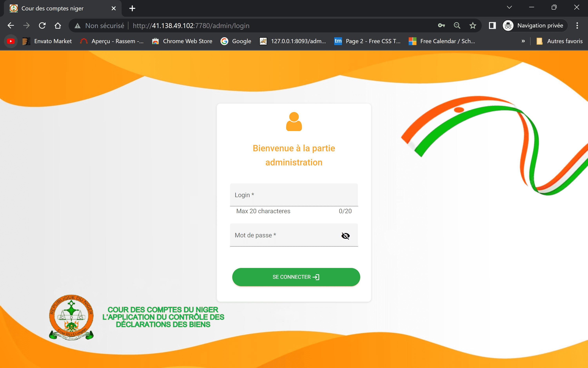Focus the Mot de passe field

pyautogui.click(x=294, y=235)
